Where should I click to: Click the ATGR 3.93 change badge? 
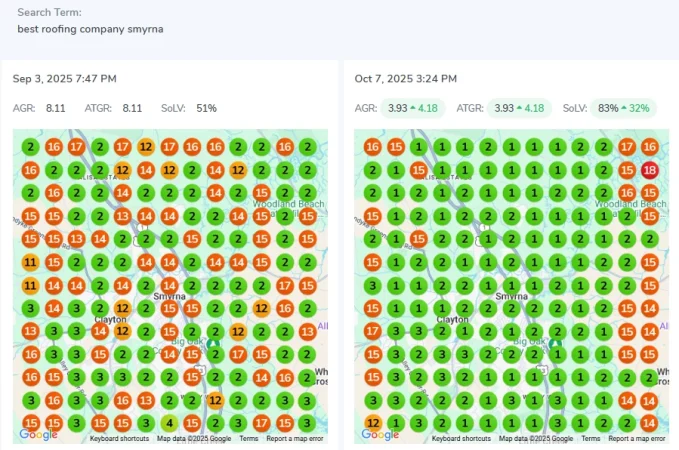(x=519, y=108)
